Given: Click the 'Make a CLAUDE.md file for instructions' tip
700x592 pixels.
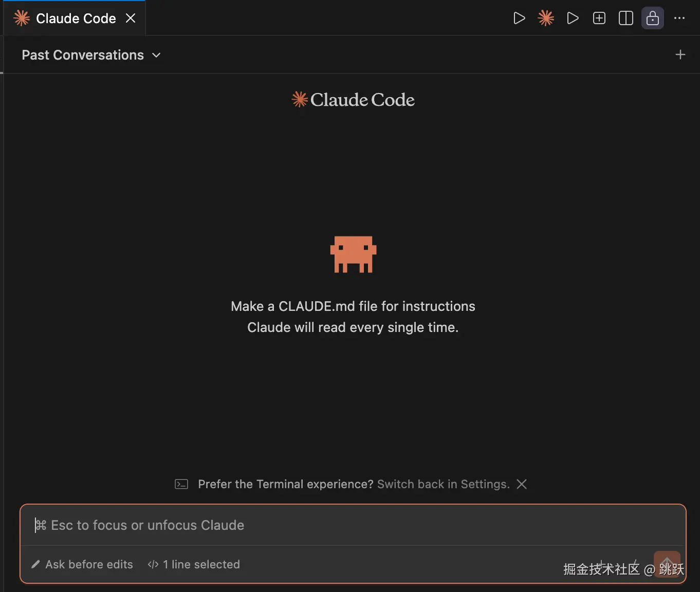Looking at the screenshot, I should 353,306.
